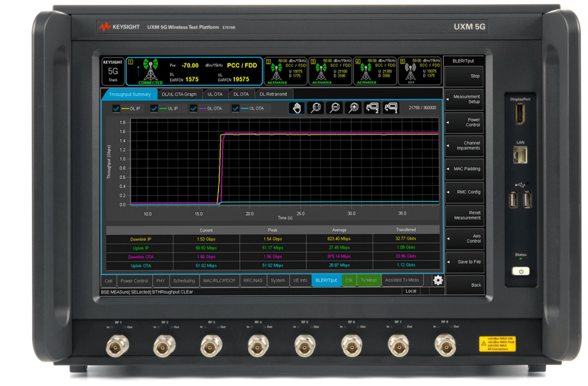Click the Uplink IP row label
Screen dimensions: 588x386
(x=140, y=248)
